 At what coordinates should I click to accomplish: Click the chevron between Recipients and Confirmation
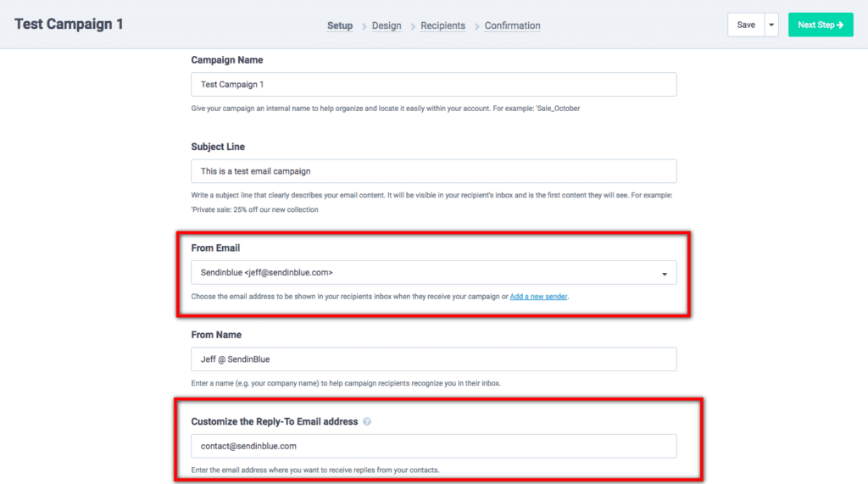click(x=476, y=26)
